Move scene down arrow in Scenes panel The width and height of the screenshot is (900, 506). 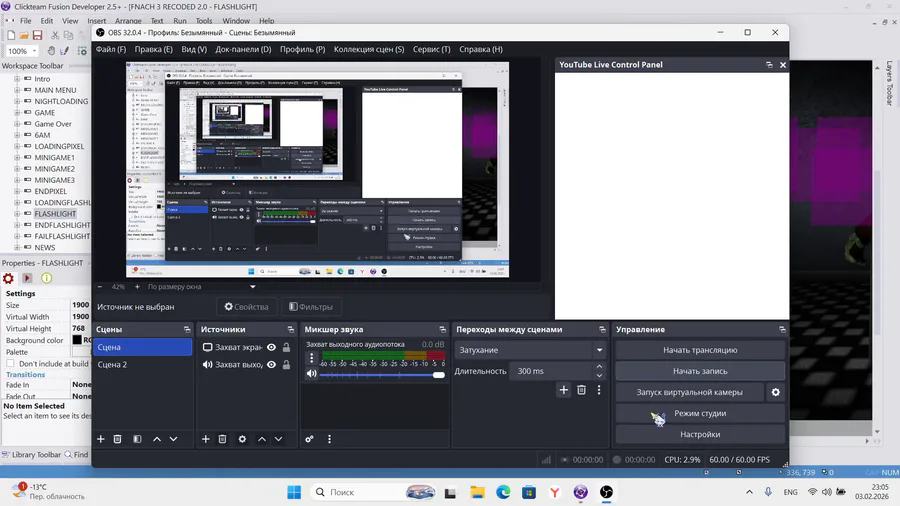(173, 439)
